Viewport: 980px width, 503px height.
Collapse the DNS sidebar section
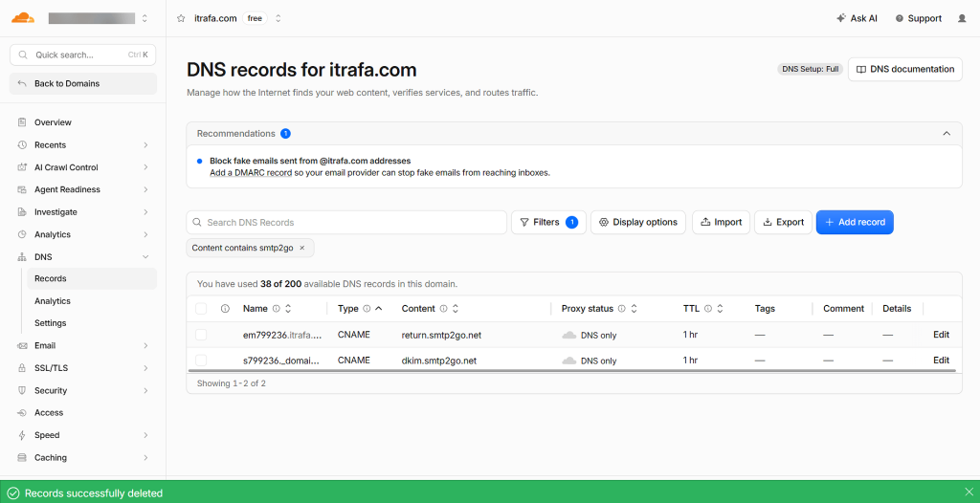(x=145, y=257)
